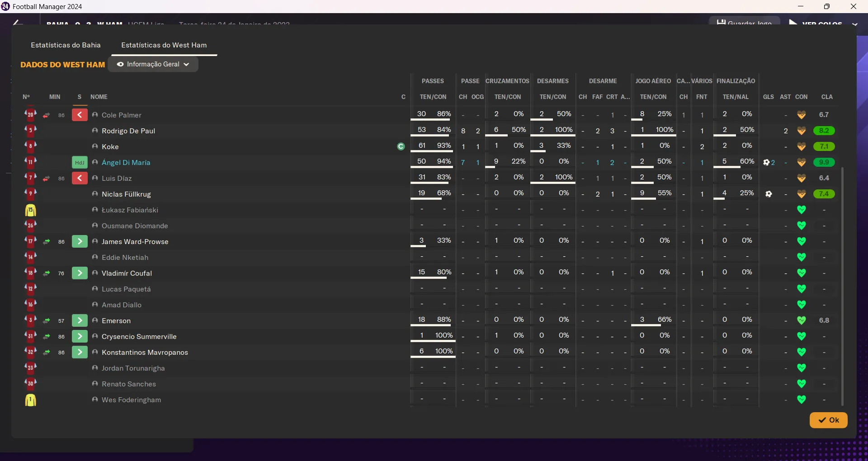The height and width of the screenshot is (461, 868).
Task: Click Emerson's green condition heart
Action: click(x=802, y=320)
